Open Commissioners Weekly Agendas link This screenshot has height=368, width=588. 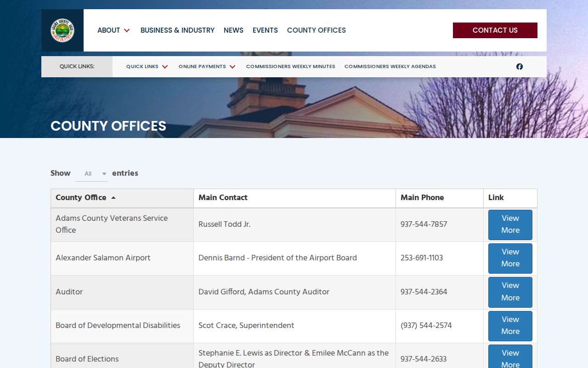click(x=390, y=67)
